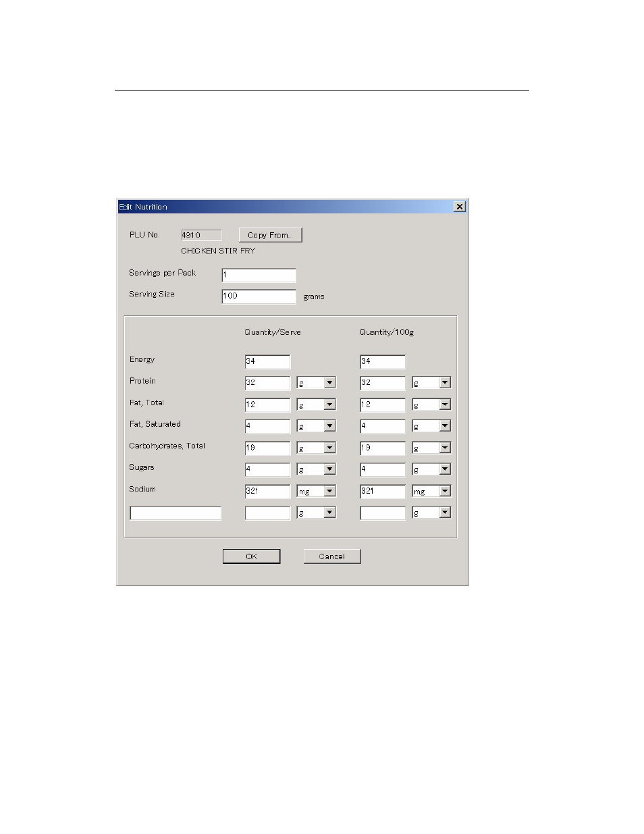Confirm with the OK button
Viewport: 644px width, 834px height.
251,556
